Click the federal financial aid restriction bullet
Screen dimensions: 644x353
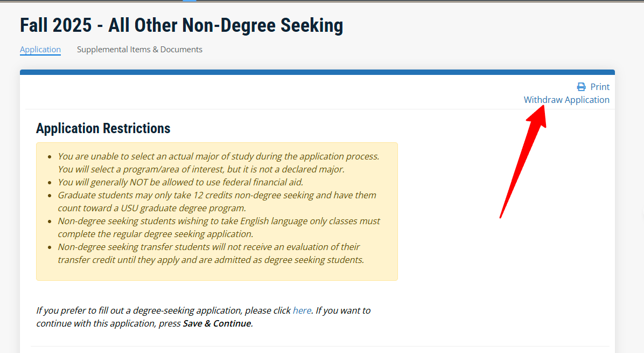[x=180, y=182]
